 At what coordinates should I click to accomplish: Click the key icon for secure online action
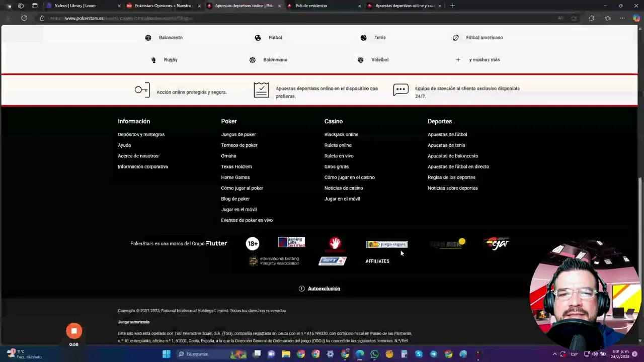pos(142,90)
